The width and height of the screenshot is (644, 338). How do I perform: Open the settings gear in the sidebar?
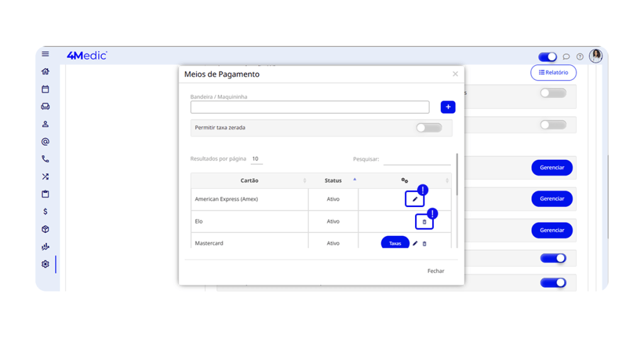click(x=45, y=264)
